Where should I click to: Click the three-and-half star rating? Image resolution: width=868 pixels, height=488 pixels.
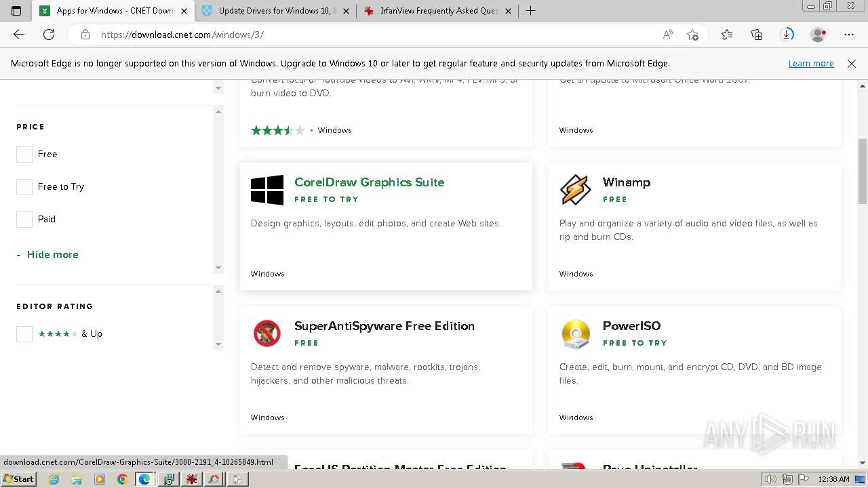coord(277,130)
